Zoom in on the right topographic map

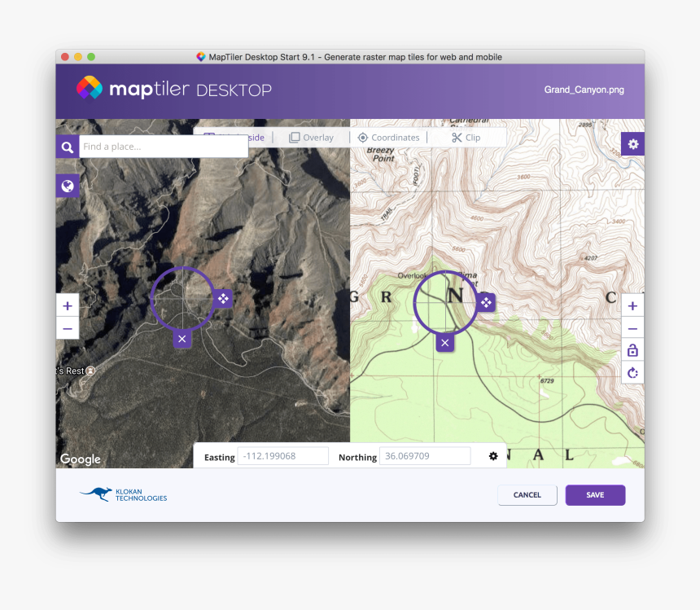632,306
